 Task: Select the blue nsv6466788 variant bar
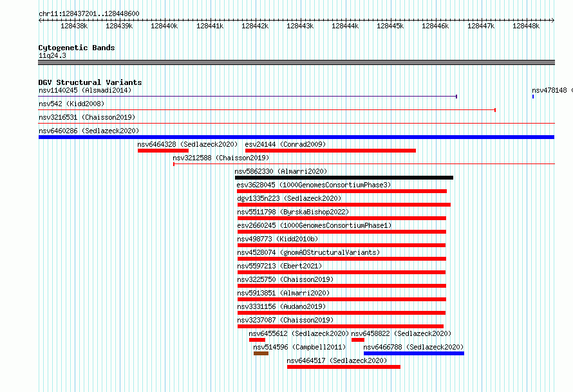coord(414,353)
